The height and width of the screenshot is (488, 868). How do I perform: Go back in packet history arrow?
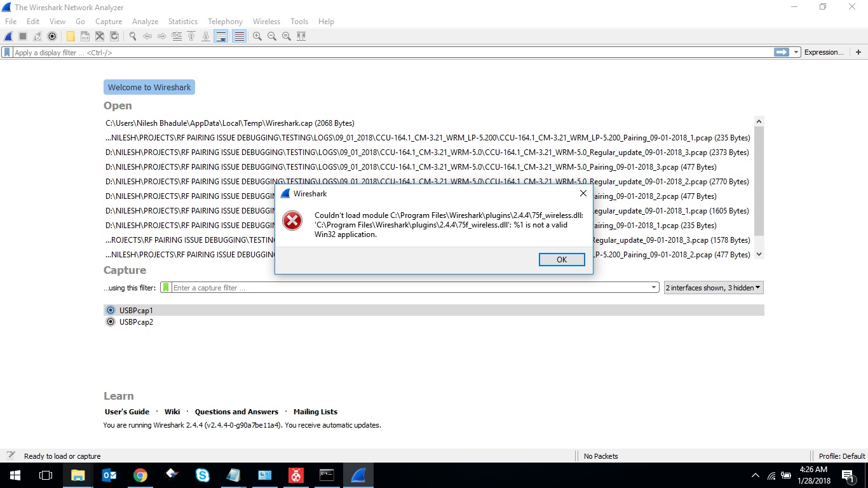coord(147,36)
